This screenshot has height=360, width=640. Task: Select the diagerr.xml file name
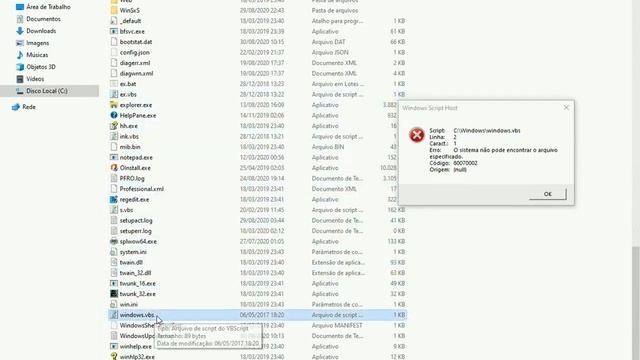tap(135, 63)
